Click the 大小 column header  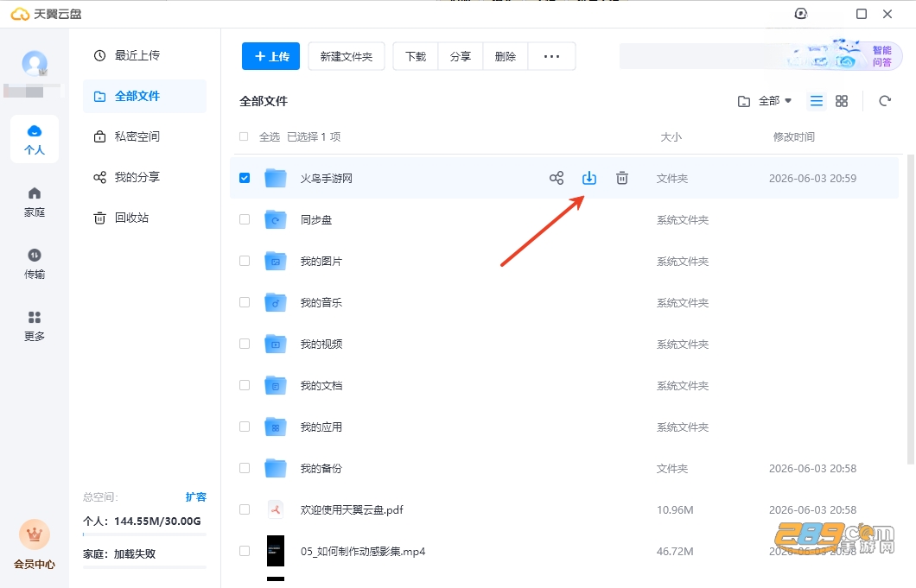671,136
